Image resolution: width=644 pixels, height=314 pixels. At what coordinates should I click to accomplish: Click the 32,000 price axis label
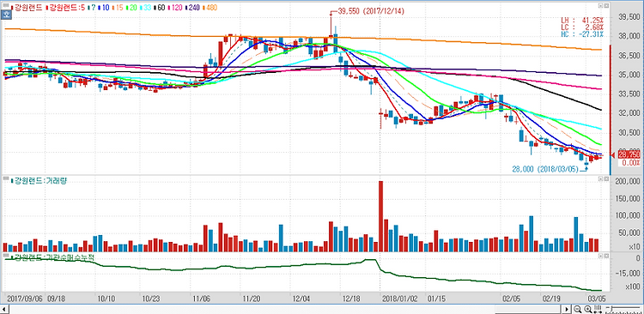tap(630, 113)
